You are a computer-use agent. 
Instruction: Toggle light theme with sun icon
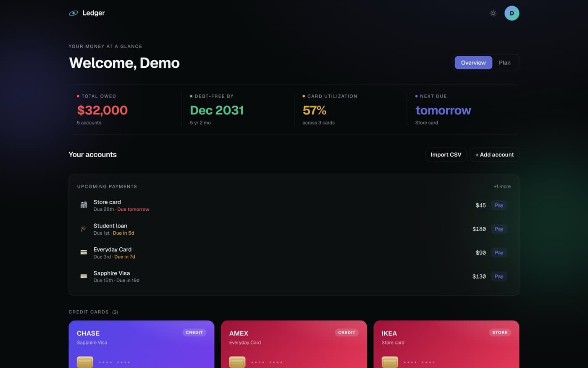[493, 13]
